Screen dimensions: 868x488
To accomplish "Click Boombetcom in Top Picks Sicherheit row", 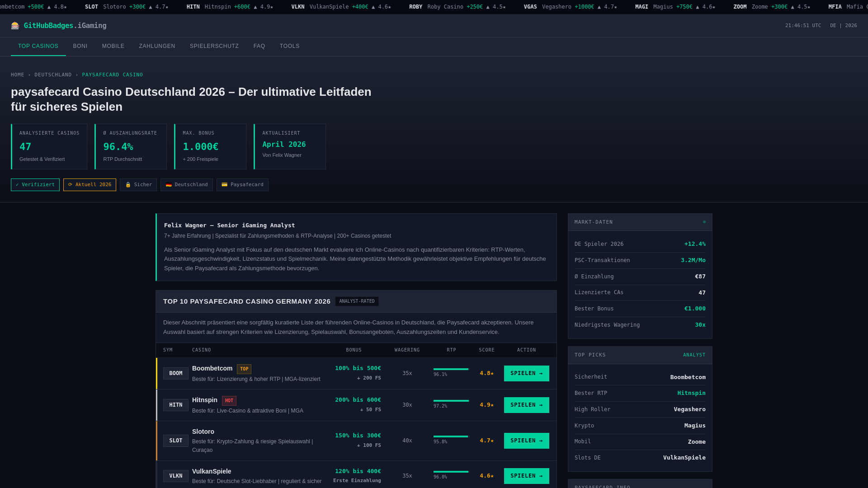I will point(688,377).
